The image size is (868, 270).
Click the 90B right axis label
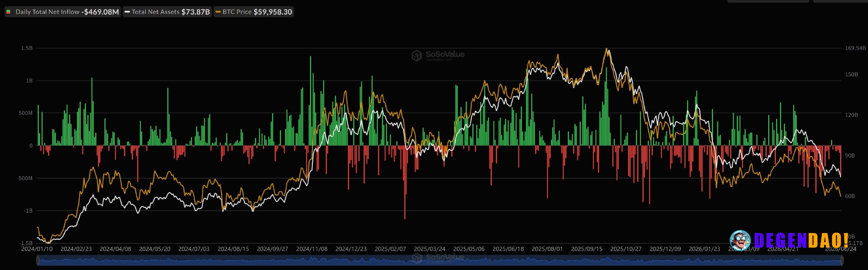850,156
